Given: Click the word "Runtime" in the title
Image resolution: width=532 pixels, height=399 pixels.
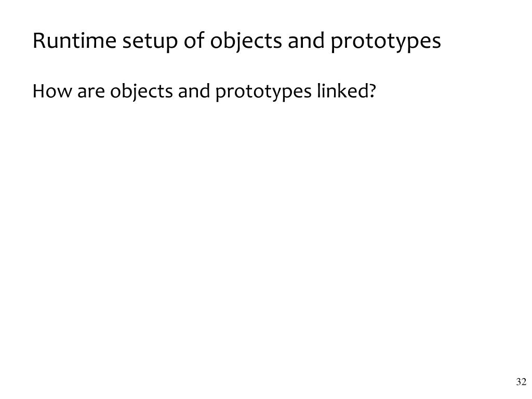Looking at the screenshot, I should point(75,41).
